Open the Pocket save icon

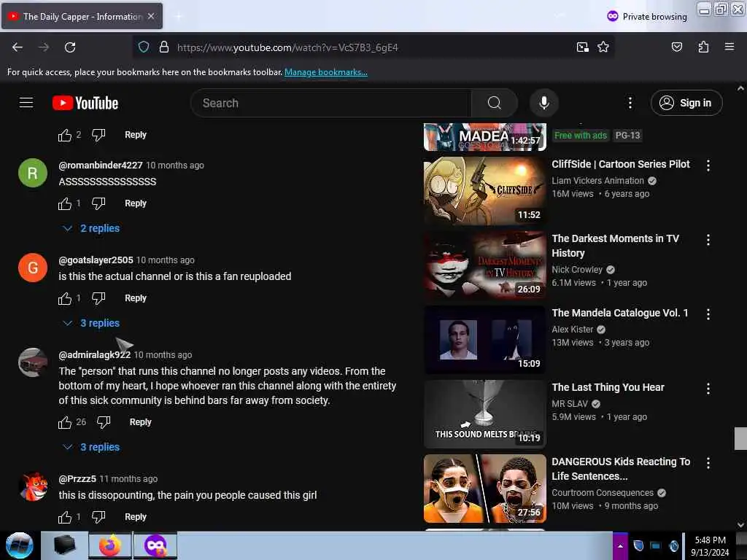click(x=676, y=47)
